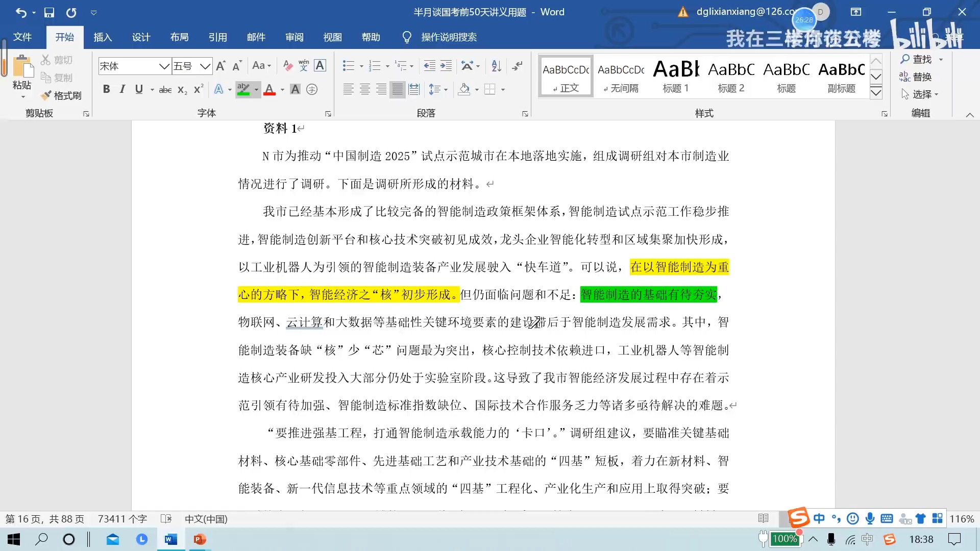Open the 文件 menu
Viewport: 980px width, 551px height.
pyautogui.click(x=22, y=37)
